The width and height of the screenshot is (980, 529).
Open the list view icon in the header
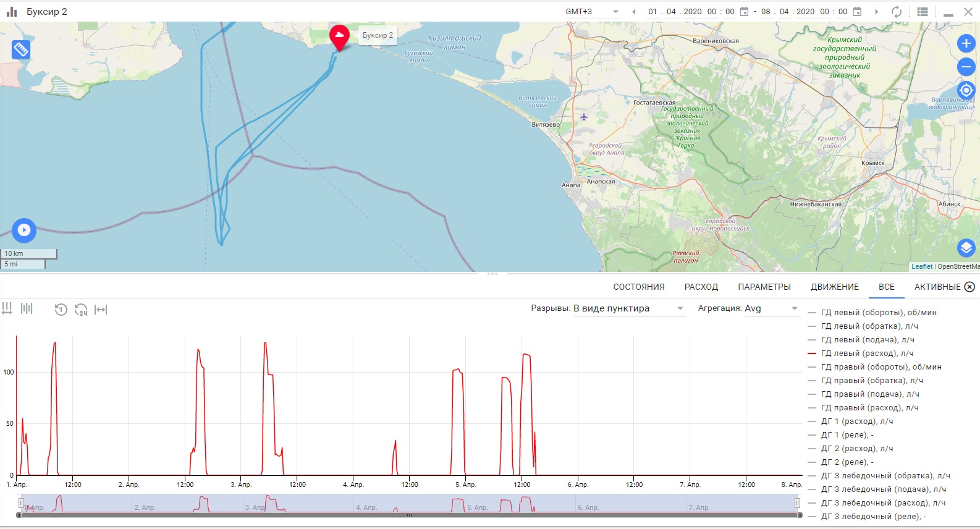click(x=923, y=12)
